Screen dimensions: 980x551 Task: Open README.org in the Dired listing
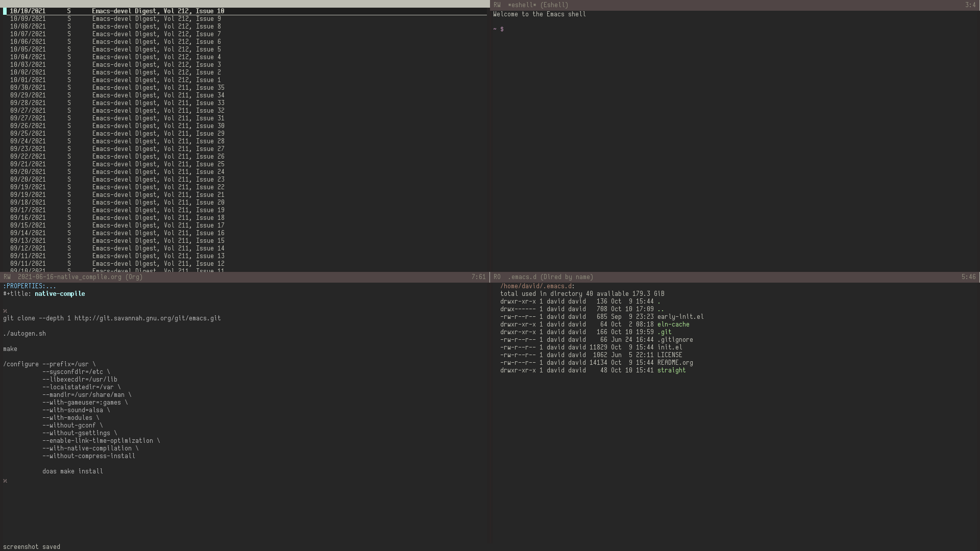tap(675, 363)
